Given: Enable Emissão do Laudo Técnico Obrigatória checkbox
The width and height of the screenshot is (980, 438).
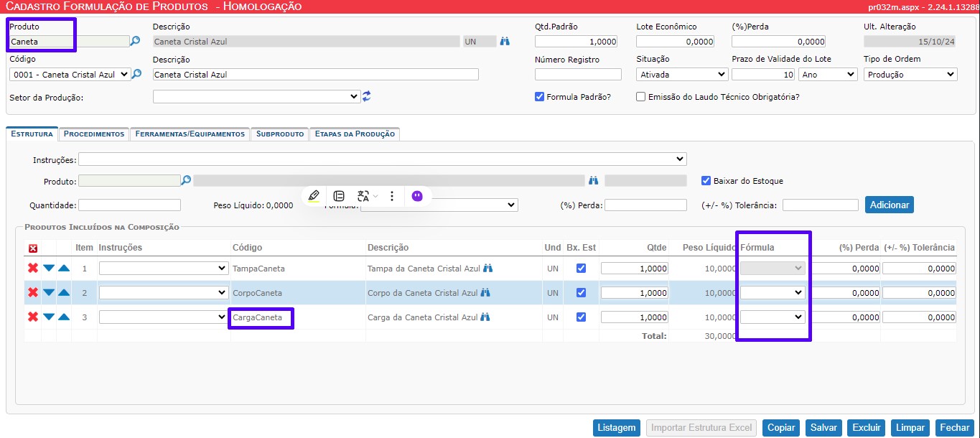Looking at the screenshot, I should (x=640, y=97).
